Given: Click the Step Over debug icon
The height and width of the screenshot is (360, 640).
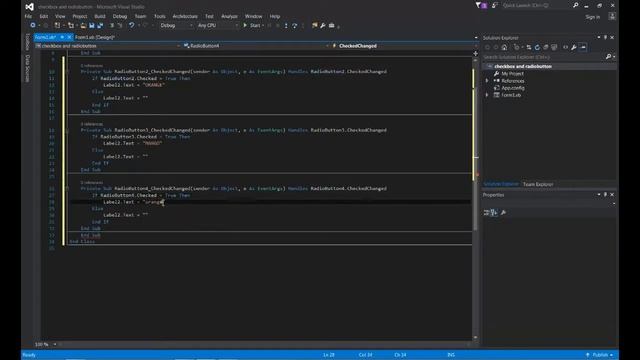Looking at the screenshot, I should click(x=294, y=26).
